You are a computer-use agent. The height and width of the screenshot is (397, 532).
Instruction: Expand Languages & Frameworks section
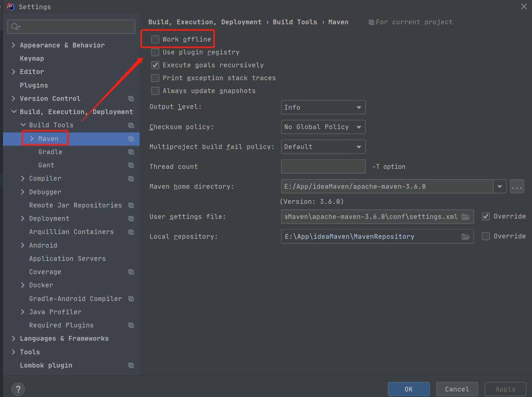[14, 338]
